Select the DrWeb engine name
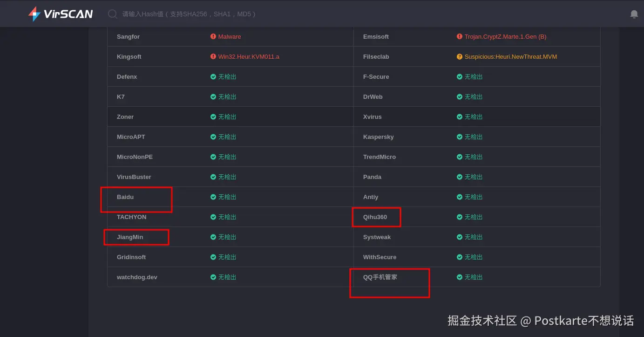The height and width of the screenshot is (337, 644). tap(373, 96)
